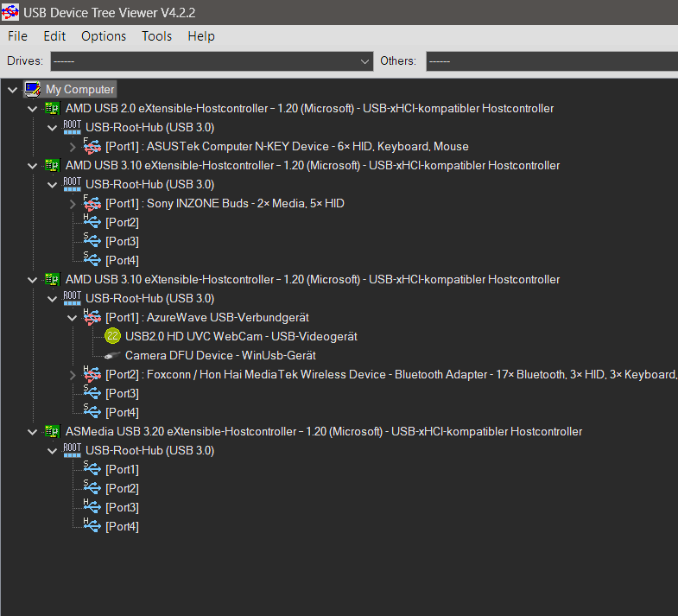
Task: Select USB-Root-Hub text under AMD USB 2.0
Action: point(150,127)
